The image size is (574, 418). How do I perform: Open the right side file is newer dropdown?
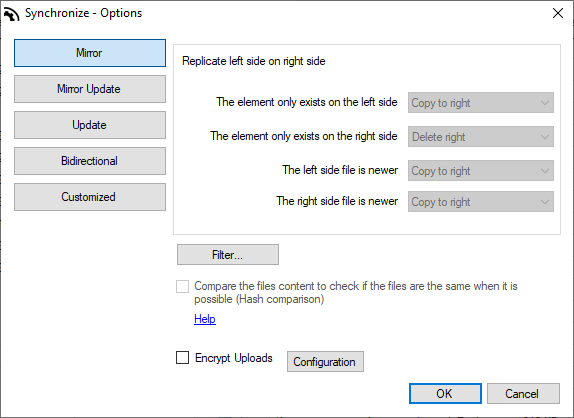click(481, 202)
